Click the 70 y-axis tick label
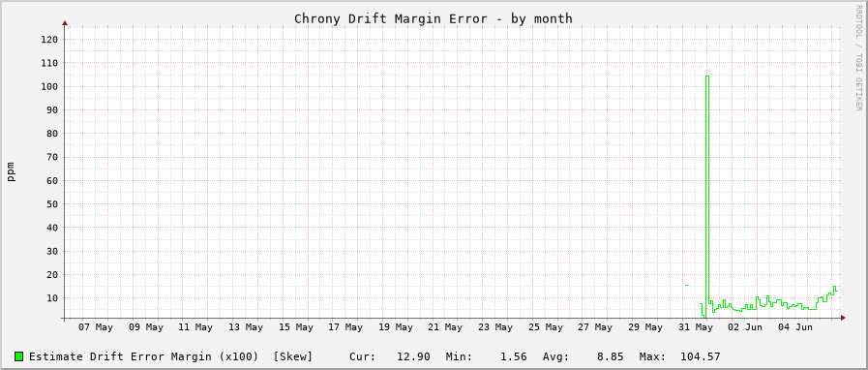This screenshot has height=370, width=868. [51, 157]
